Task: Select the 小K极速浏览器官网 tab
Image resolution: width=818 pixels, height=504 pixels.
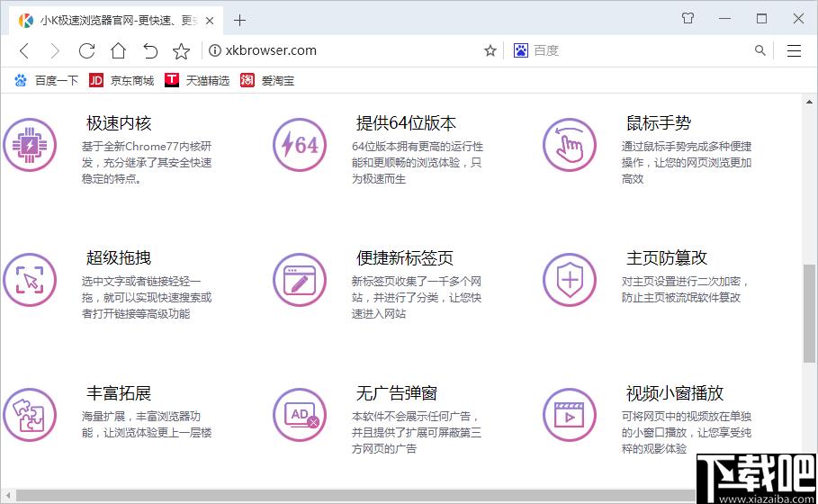Action: click(116, 21)
